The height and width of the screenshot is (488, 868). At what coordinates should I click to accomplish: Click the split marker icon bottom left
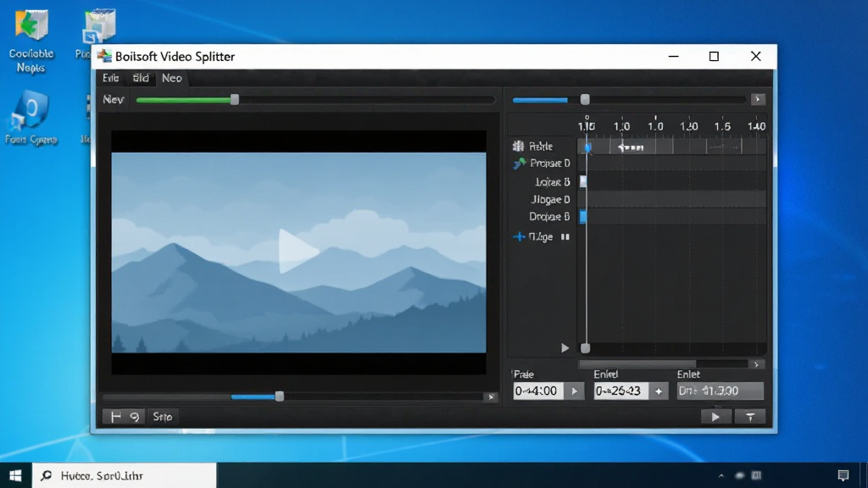[x=115, y=417]
